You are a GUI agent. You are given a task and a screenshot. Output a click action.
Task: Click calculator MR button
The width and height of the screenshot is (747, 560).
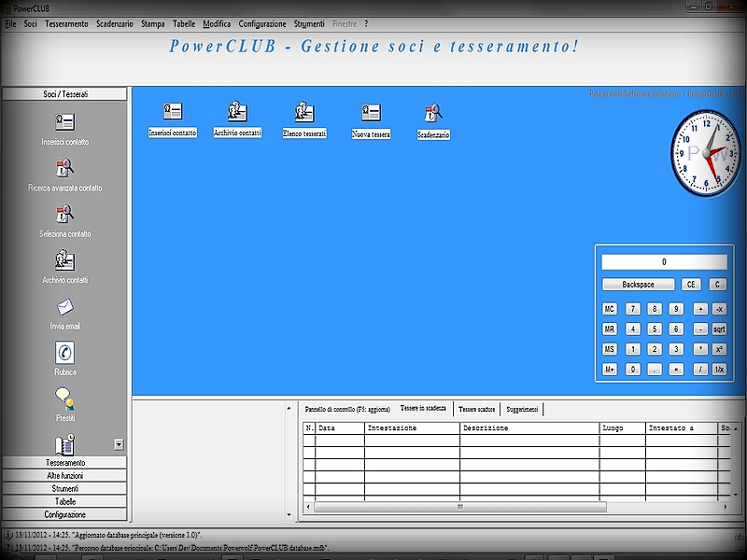(x=610, y=329)
